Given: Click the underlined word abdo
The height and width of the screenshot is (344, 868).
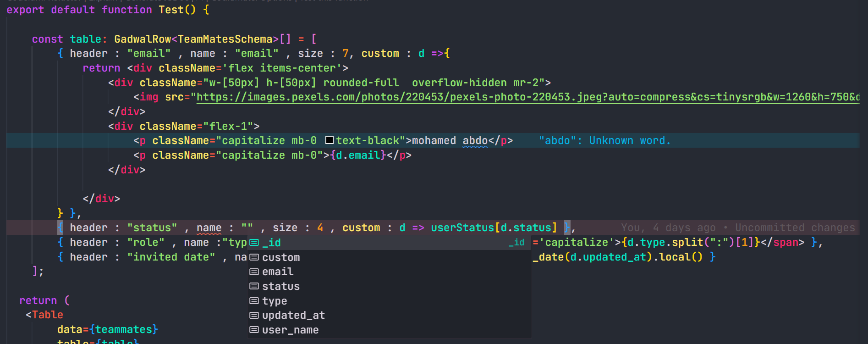Looking at the screenshot, I should click(475, 140).
